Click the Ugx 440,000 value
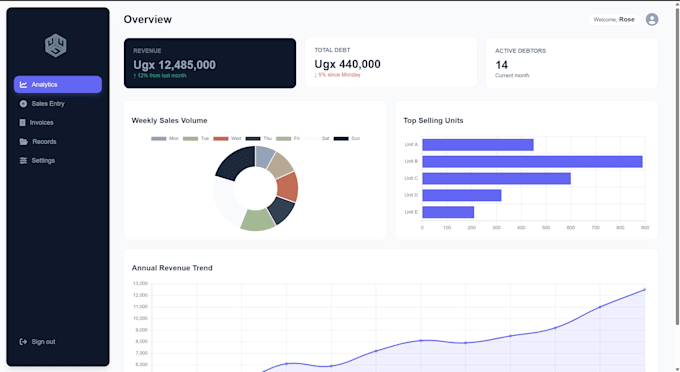 point(347,64)
